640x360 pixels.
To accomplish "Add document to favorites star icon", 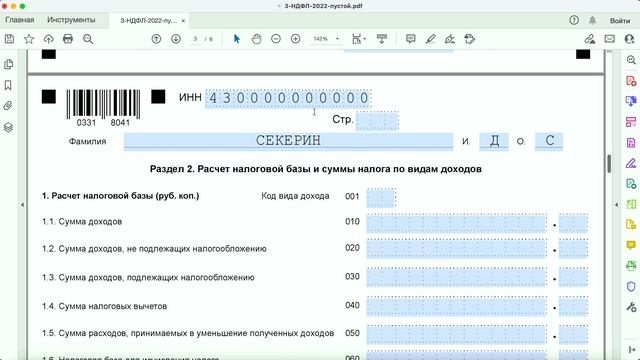I will coord(29,39).
